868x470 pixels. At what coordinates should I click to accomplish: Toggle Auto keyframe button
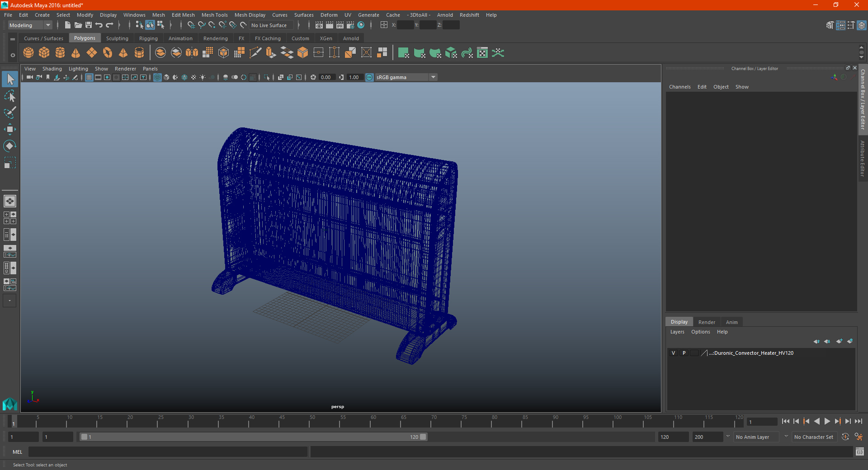point(845,437)
